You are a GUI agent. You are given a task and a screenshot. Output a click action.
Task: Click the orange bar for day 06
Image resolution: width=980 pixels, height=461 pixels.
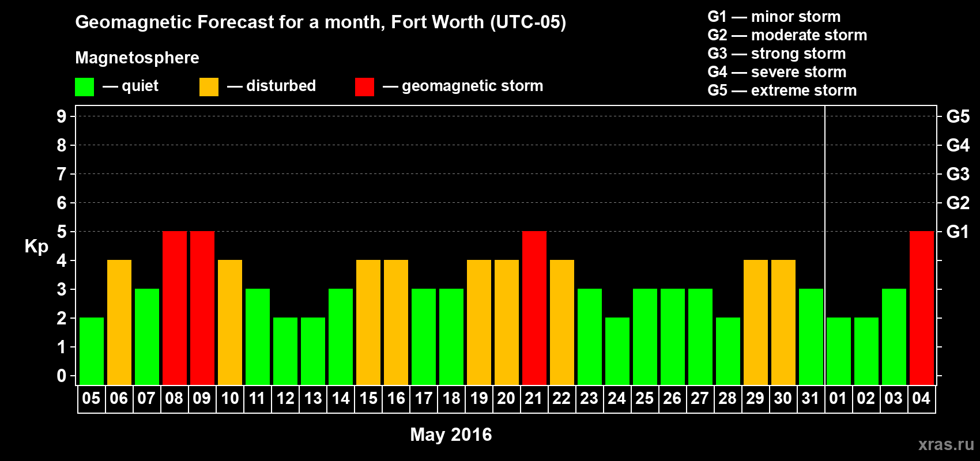(x=119, y=322)
